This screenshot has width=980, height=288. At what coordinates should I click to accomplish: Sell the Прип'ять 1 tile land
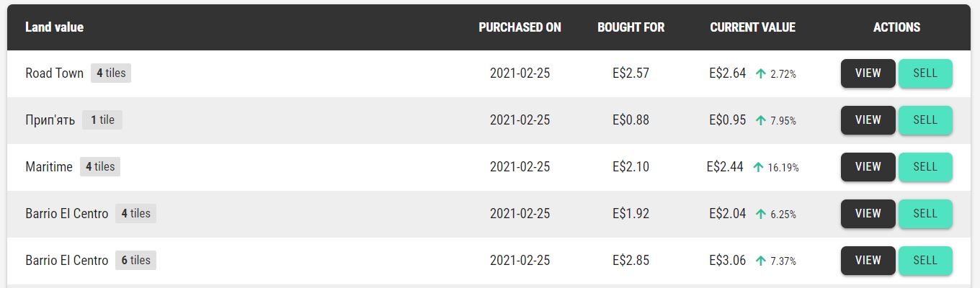[x=925, y=120]
